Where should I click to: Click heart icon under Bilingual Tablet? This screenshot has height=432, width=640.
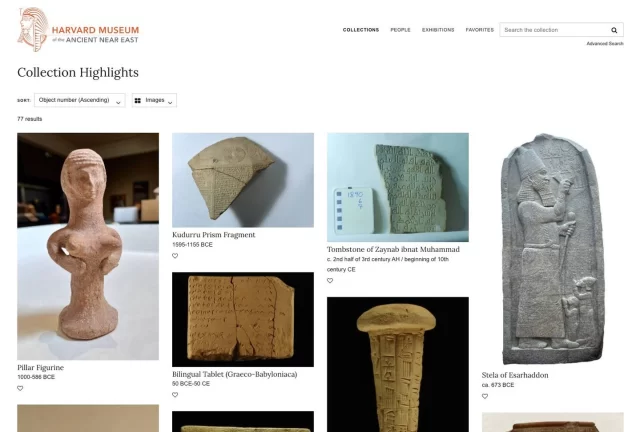pos(175,395)
